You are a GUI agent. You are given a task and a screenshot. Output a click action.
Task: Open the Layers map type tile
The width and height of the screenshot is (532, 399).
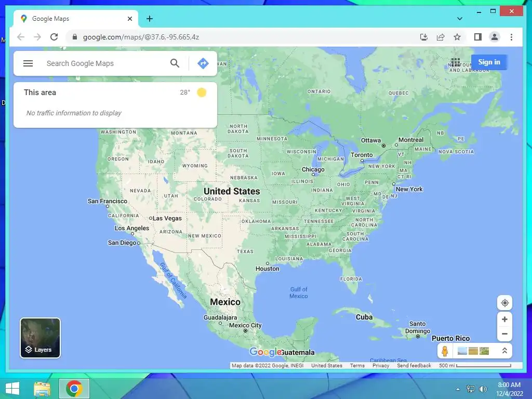pyautogui.click(x=40, y=338)
